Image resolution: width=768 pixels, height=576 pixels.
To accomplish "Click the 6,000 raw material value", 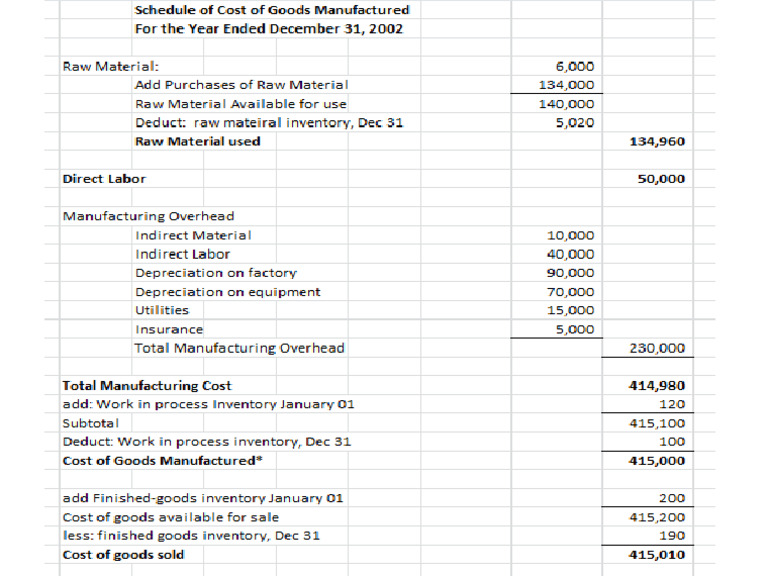I will click(x=575, y=67).
